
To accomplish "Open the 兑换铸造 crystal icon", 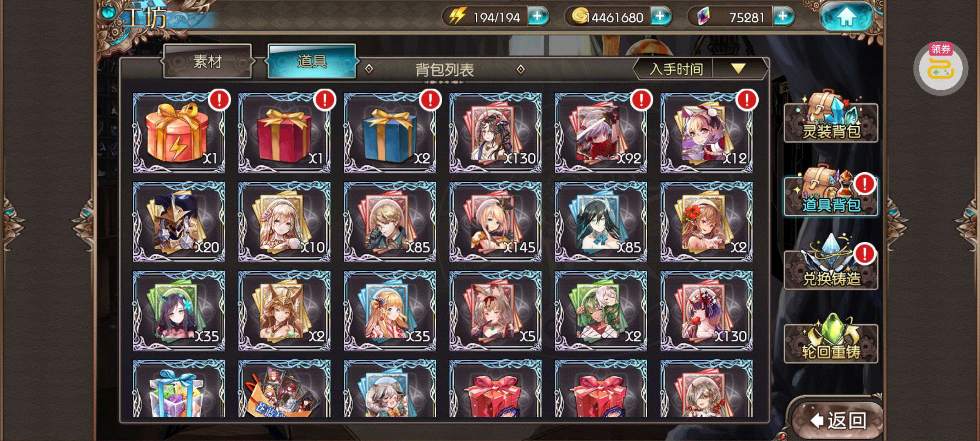I will pos(831,263).
